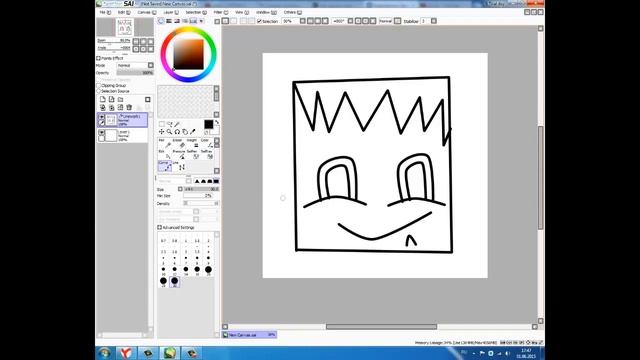The image size is (640, 360).
Task: Click the brush Size slider
Action: click(201, 189)
